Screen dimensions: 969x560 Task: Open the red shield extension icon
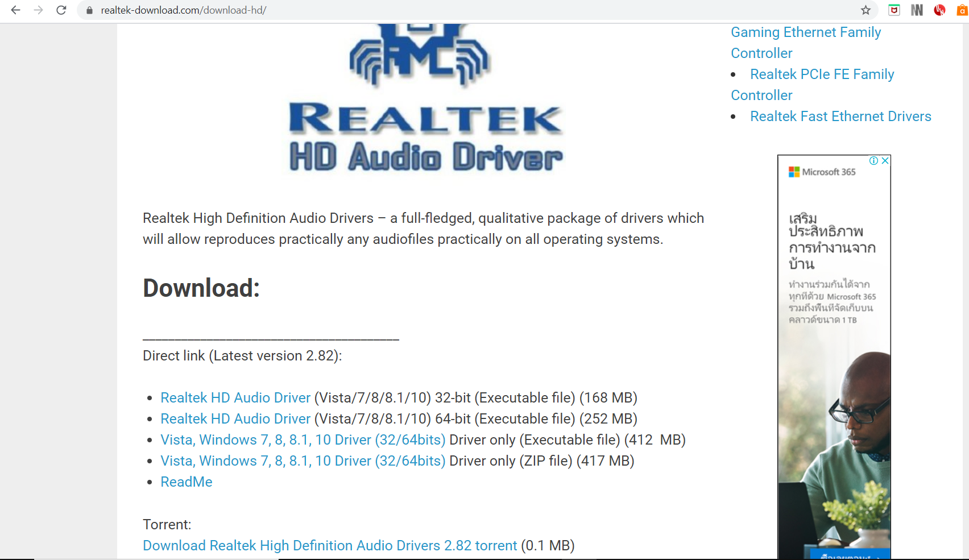[x=894, y=10]
